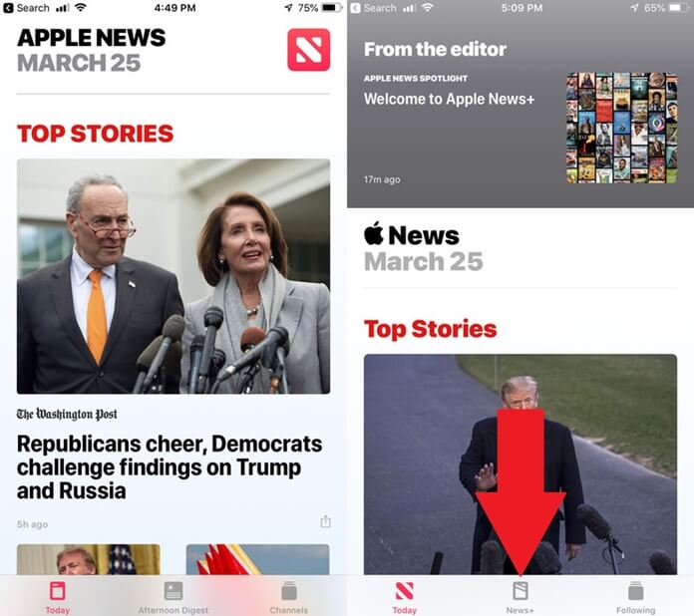Tap the red Apple News logo icon
The image size is (694, 616).
click(308, 50)
